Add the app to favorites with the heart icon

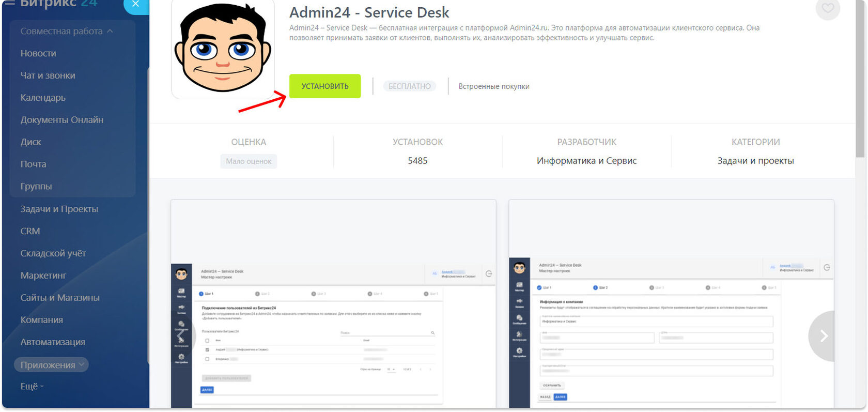tap(828, 8)
